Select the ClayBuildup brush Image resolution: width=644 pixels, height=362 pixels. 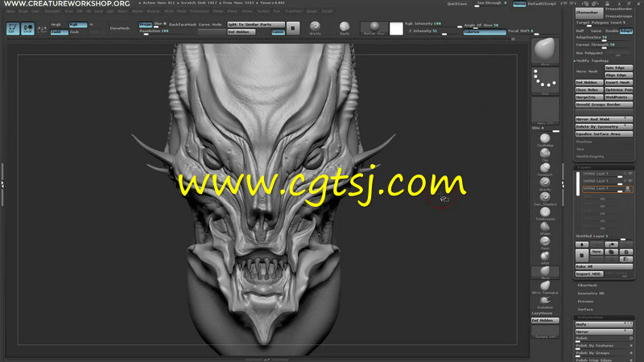point(545,139)
